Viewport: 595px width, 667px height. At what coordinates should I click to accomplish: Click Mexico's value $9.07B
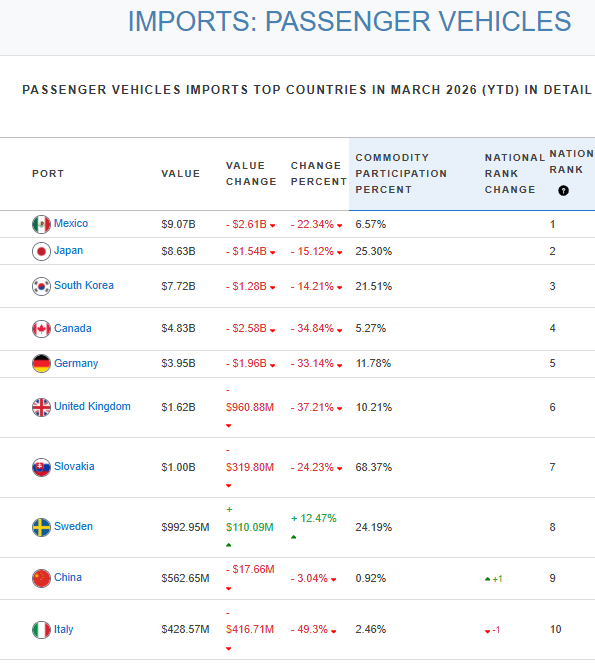tap(178, 225)
